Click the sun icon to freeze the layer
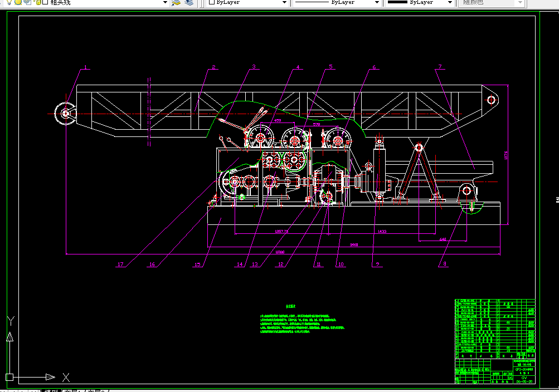Image resolution: width=559 pixels, height=392 pixels. [x=17, y=3]
